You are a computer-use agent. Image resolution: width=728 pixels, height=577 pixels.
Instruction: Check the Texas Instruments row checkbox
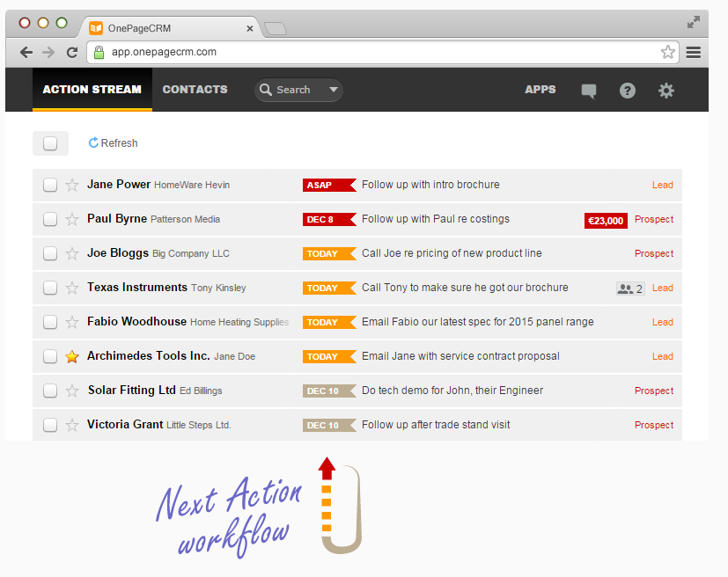coord(50,288)
